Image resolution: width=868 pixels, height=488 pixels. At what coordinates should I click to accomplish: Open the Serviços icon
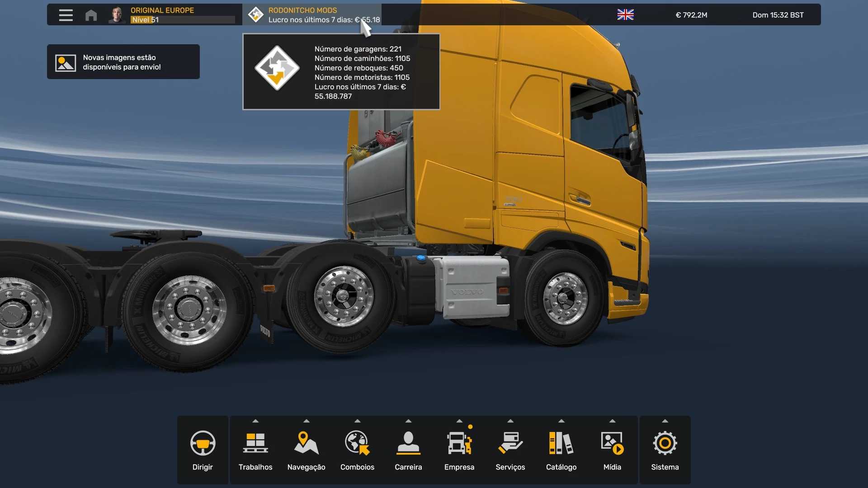coord(510,443)
